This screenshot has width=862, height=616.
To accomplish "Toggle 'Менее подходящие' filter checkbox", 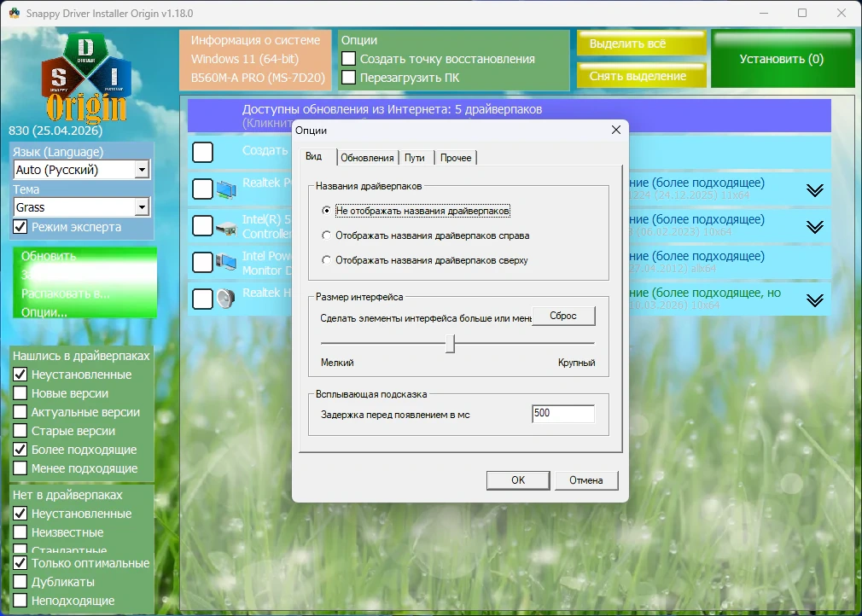I will pyautogui.click(x=20, y=468).
